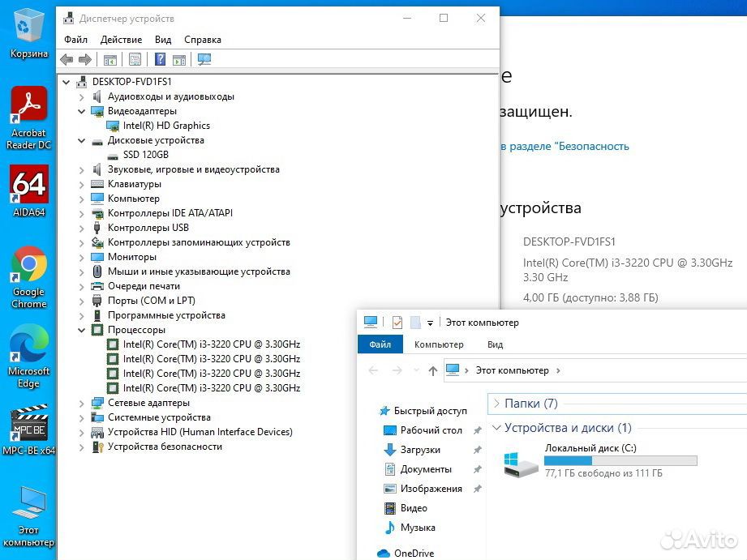
Task: Select Intel(R) HD Graphics device
Action: (166, 126)
